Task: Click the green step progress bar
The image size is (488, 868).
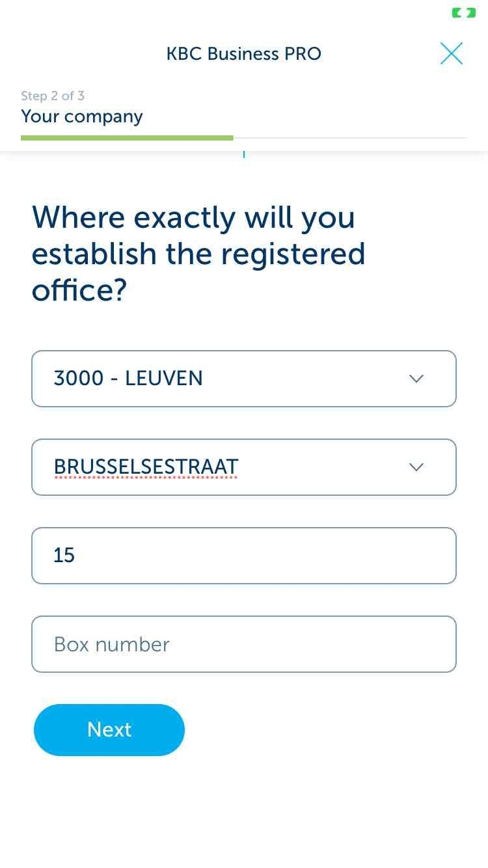Action: [127, 138]
